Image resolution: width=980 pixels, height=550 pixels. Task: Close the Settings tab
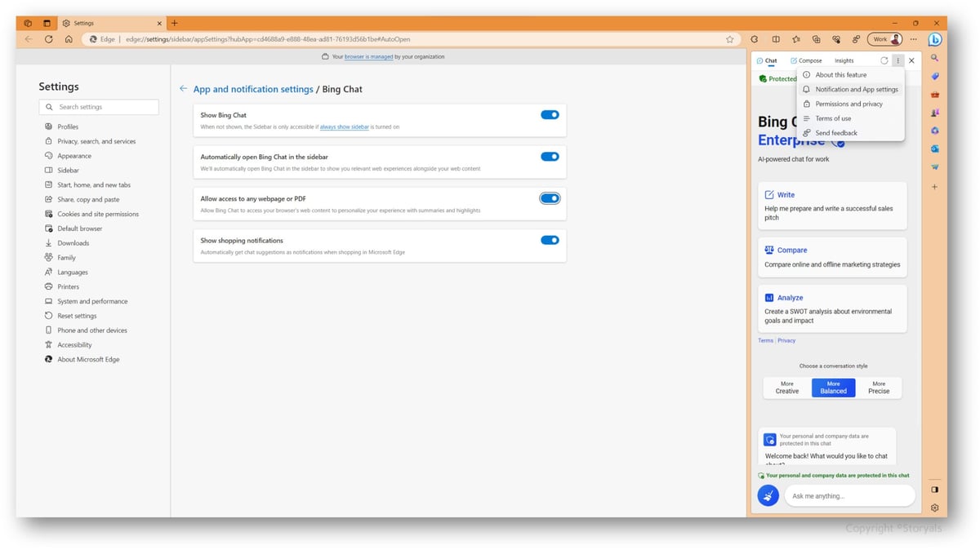pyautogui.click(x=159, y=23)
